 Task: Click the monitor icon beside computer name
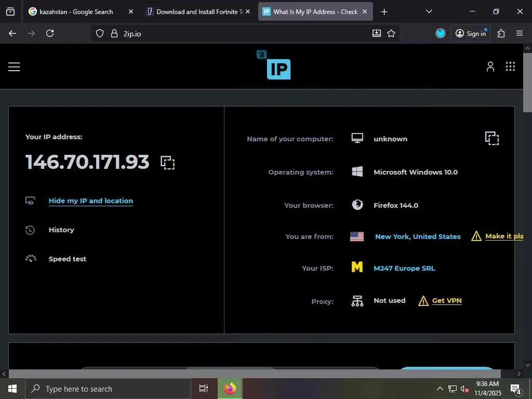click(357, 138)
